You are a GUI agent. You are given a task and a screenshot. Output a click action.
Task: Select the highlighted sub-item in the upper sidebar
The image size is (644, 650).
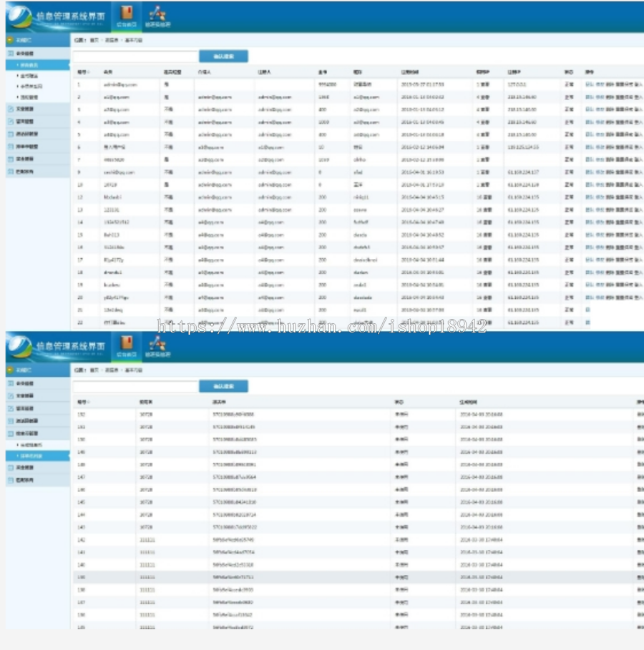[x=38, y=65]
